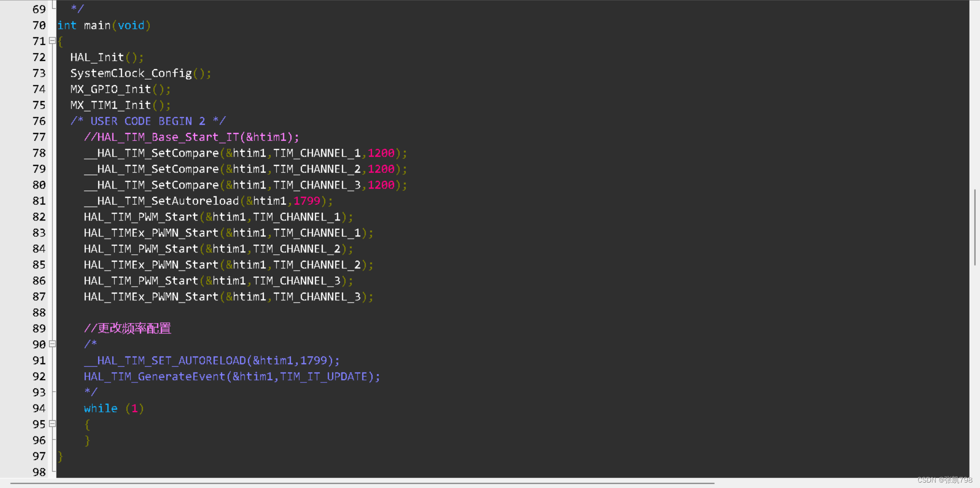Click HAL_TIMEx_PWMN_Start for TIM_CHANNEL_3
This screenshot has width=980, height=488.
(x=228, y=297)
